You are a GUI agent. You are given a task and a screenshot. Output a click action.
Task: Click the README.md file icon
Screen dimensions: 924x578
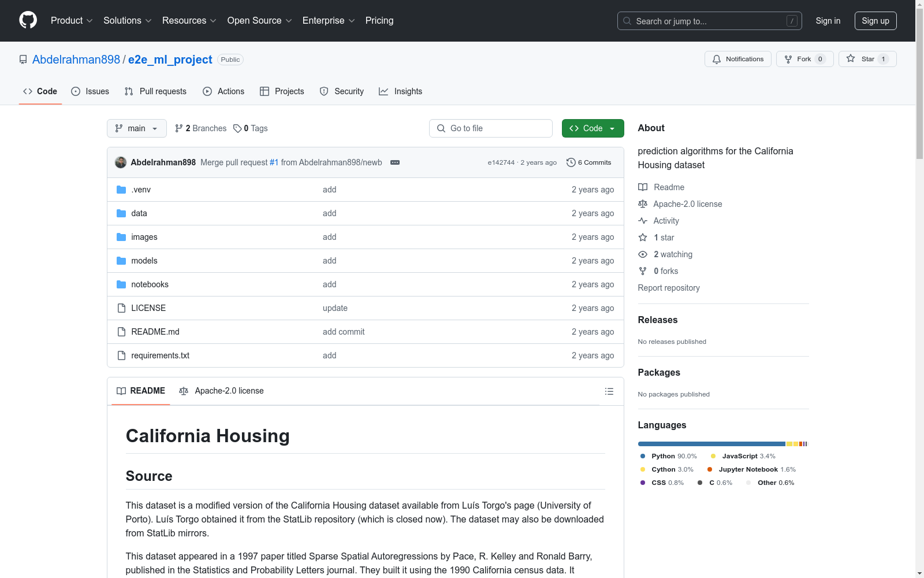121,332
